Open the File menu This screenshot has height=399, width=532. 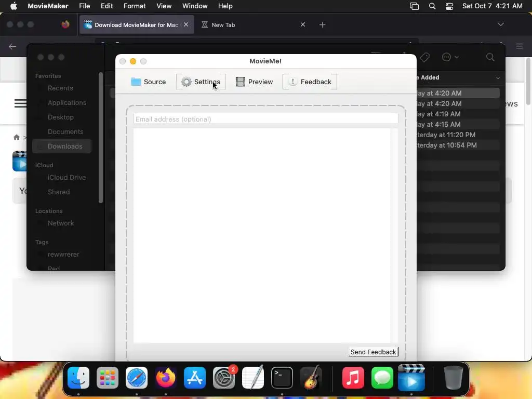tap(85, 6)
